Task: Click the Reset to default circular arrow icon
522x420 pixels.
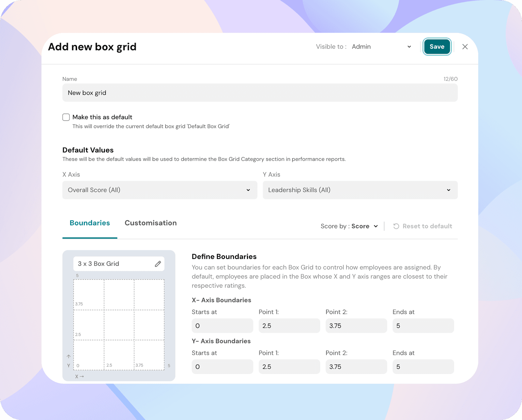Action: pyautogui.click(x=396, y=226)
